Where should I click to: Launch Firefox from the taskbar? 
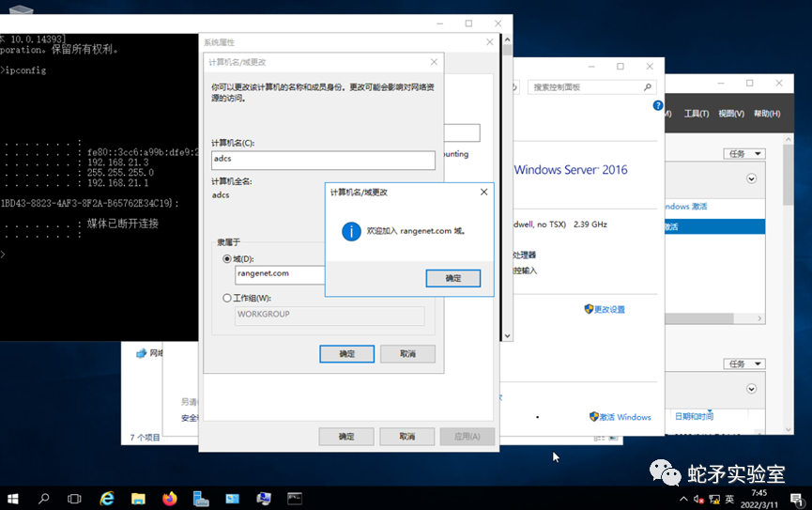click(x=169, y=499)
